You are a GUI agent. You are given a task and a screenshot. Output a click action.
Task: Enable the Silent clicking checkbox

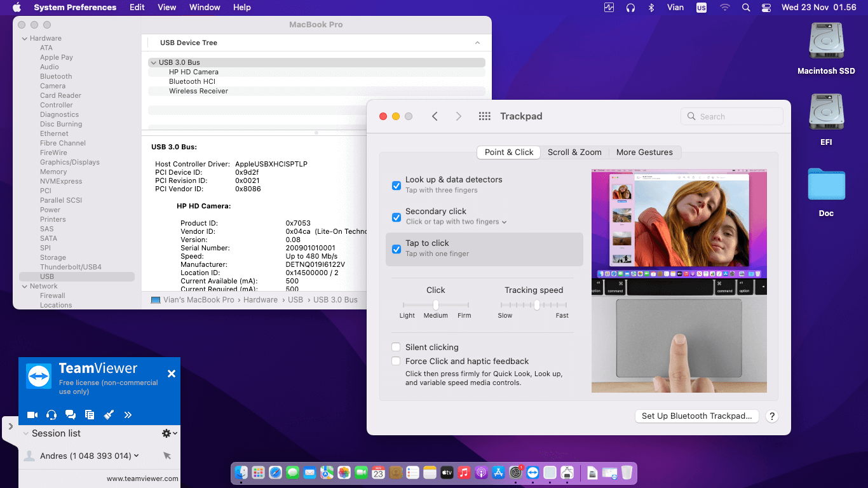coord(396,347)
